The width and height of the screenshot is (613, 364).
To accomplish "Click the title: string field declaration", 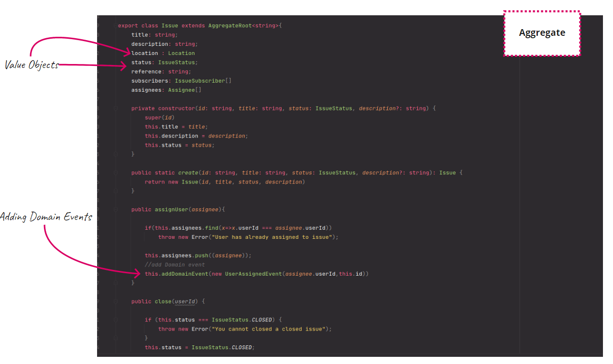I will tap(154, 35).
